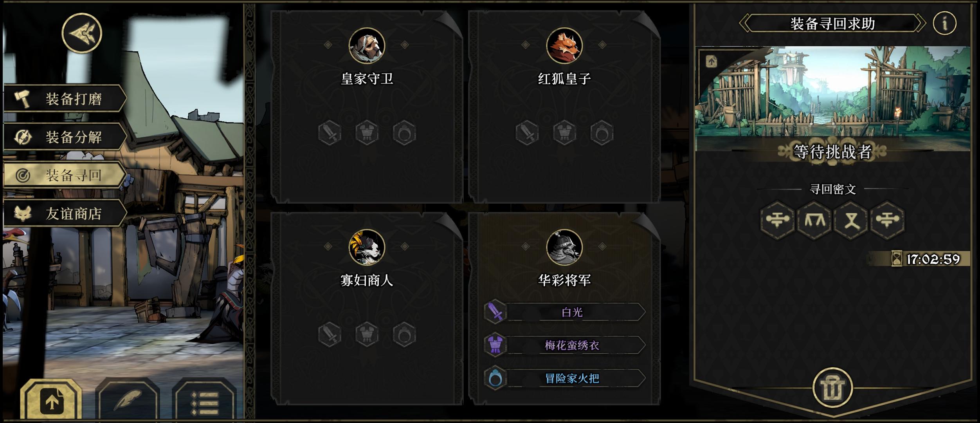Open the 装备打磨 menu
This screenshot has height=423, width=980.
tap(65, 99)
